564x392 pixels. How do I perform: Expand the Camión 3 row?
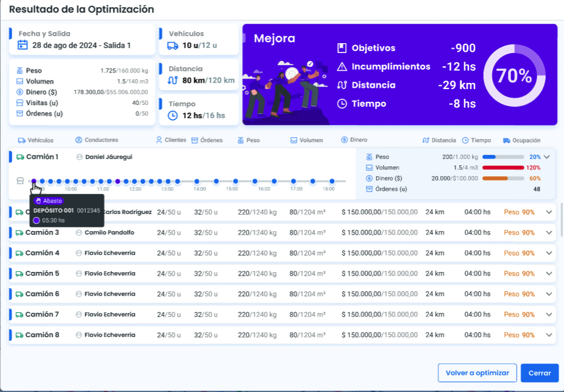point(549,233)
